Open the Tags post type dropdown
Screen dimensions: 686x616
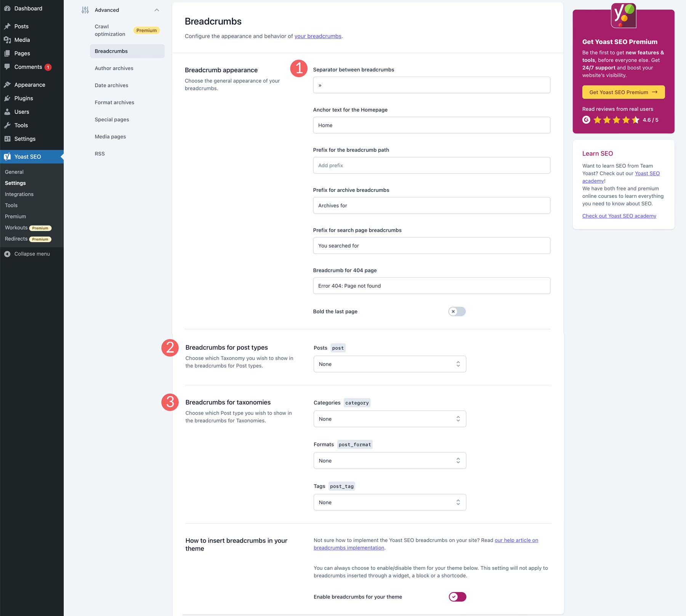pyautogui.click(x=389, y=502)
